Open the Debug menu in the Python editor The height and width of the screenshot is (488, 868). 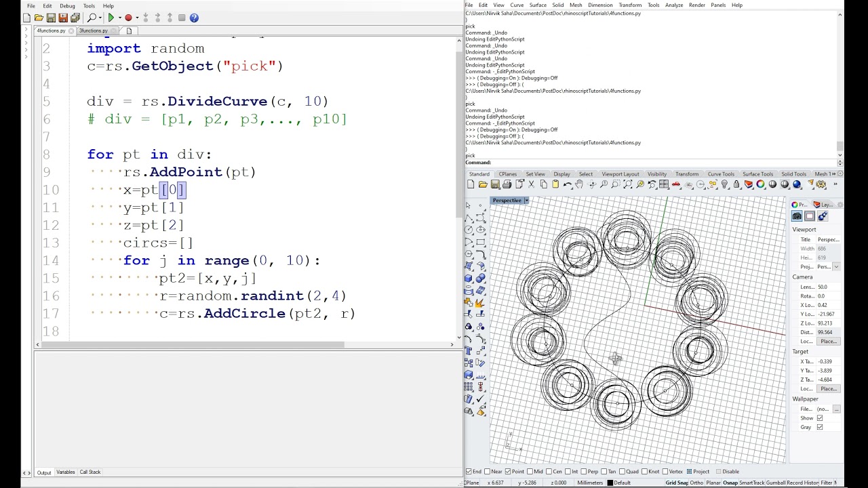[67, 5]
